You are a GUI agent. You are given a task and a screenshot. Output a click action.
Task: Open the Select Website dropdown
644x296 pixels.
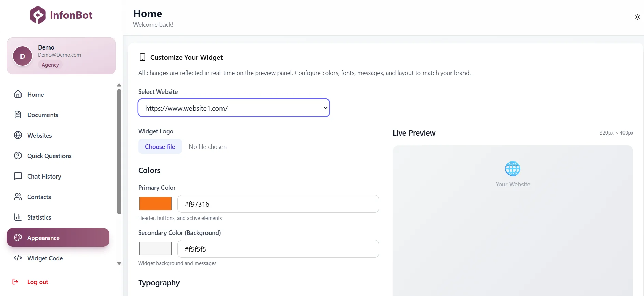[234, 108]
